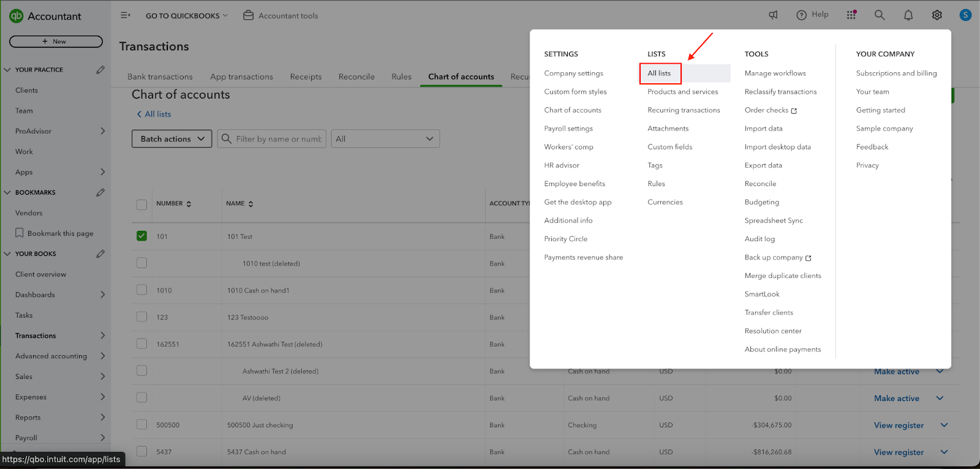This screenshot has width=980, height=469.
Task: Click View register for 500500 row
Action: 899,425
